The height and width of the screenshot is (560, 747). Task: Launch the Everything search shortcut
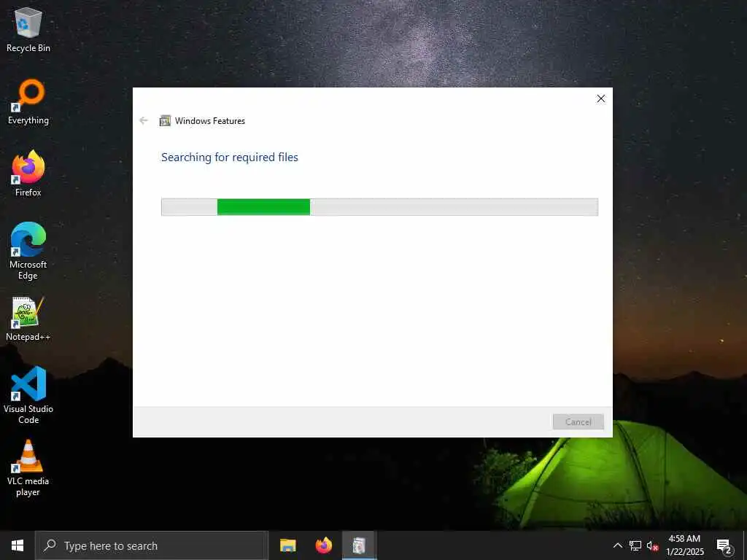[28, 102]
